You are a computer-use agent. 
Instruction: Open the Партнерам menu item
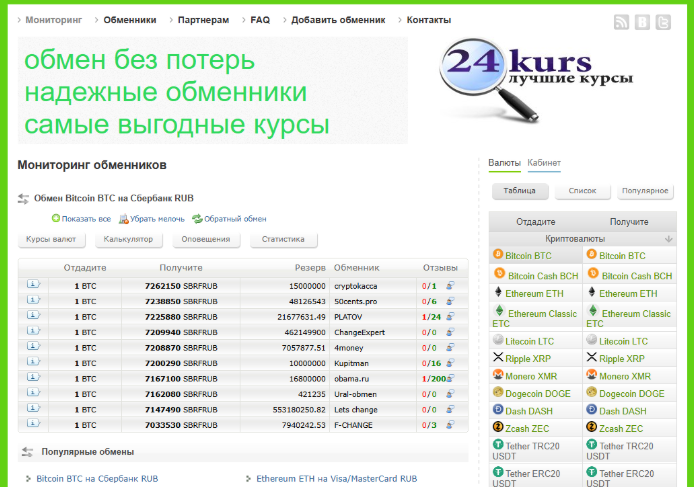coord(204,20)
